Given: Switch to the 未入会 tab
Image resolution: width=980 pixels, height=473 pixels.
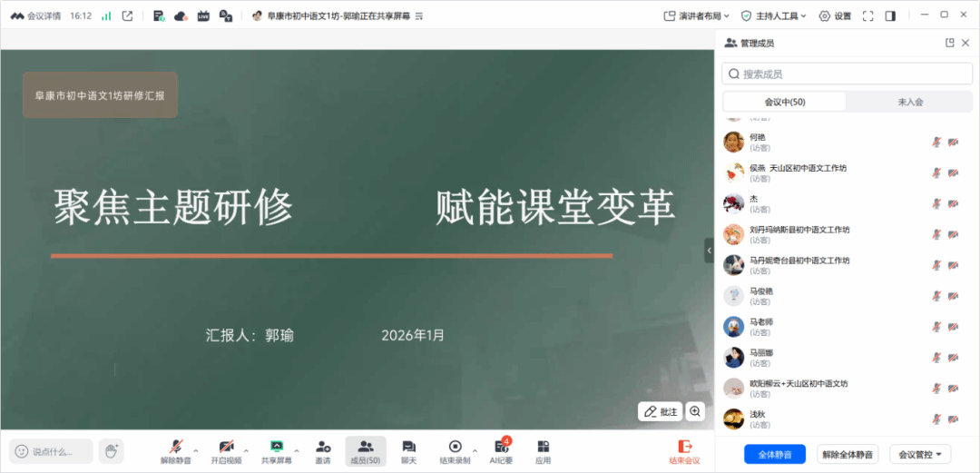Looking at the screenshot, I should coord(910,102).
